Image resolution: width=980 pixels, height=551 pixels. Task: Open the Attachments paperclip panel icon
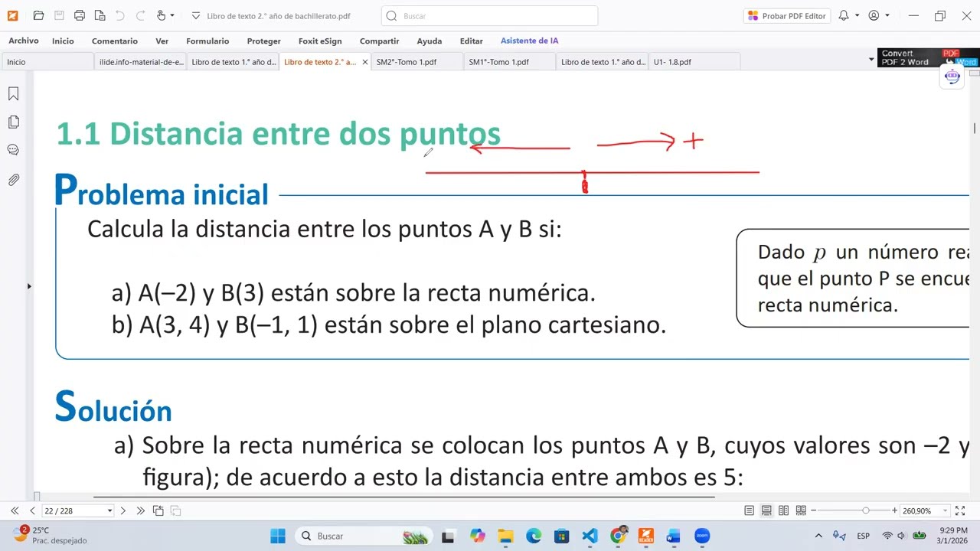click(x=13, y=180)
